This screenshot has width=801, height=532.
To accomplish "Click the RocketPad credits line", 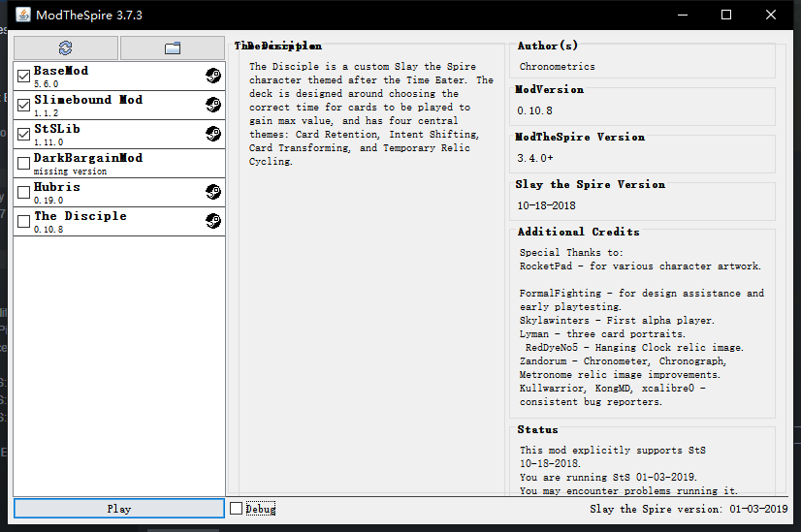I will point(640,266).
